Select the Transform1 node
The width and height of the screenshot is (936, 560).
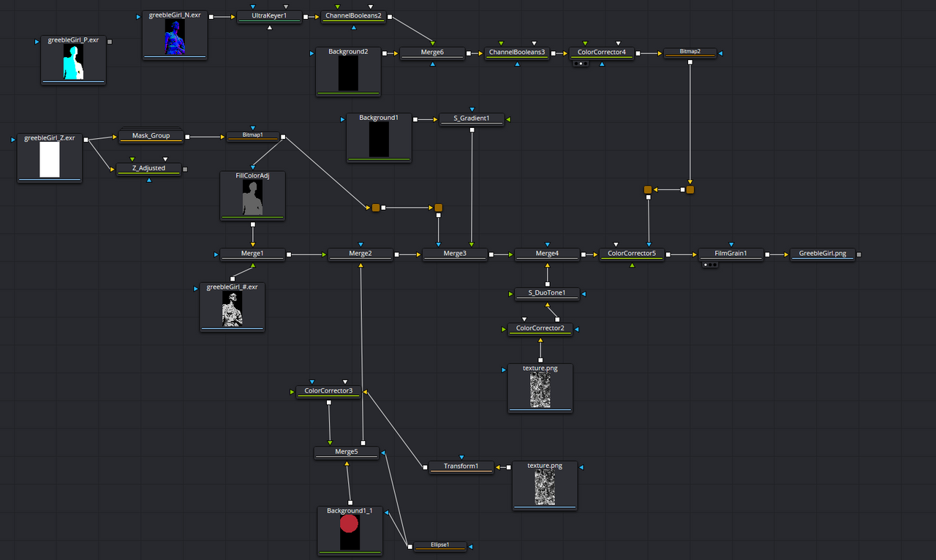(461, 466)
